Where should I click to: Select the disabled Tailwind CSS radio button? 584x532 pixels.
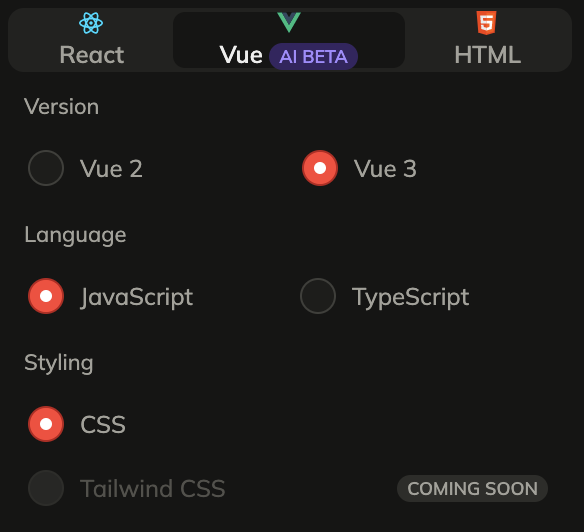[46, 488]
